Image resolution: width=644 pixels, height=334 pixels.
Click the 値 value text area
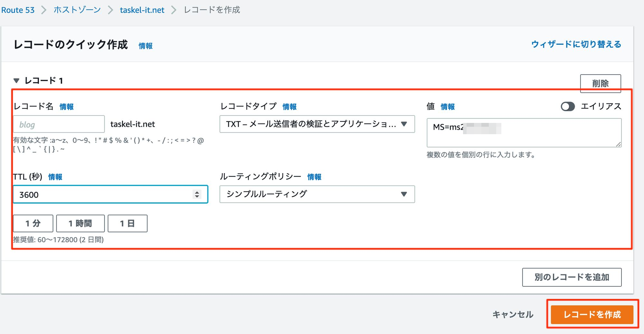(x=524, y=133)
